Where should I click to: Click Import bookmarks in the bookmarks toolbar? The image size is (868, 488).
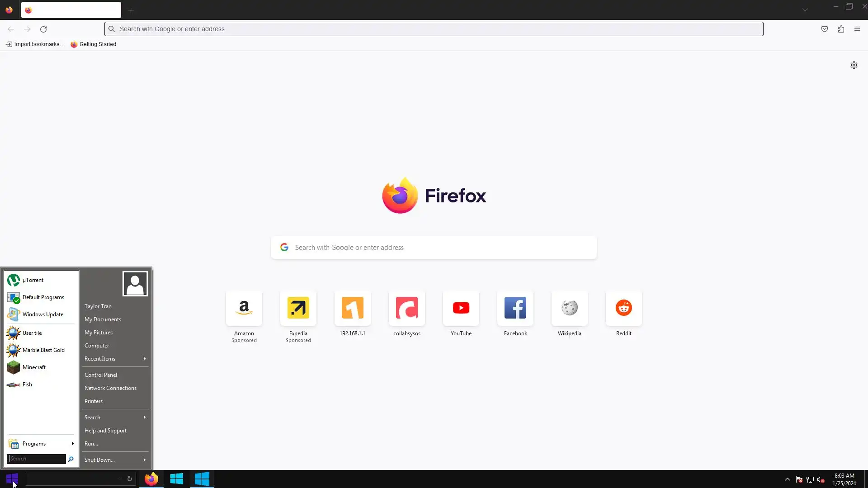pos(35,44)
